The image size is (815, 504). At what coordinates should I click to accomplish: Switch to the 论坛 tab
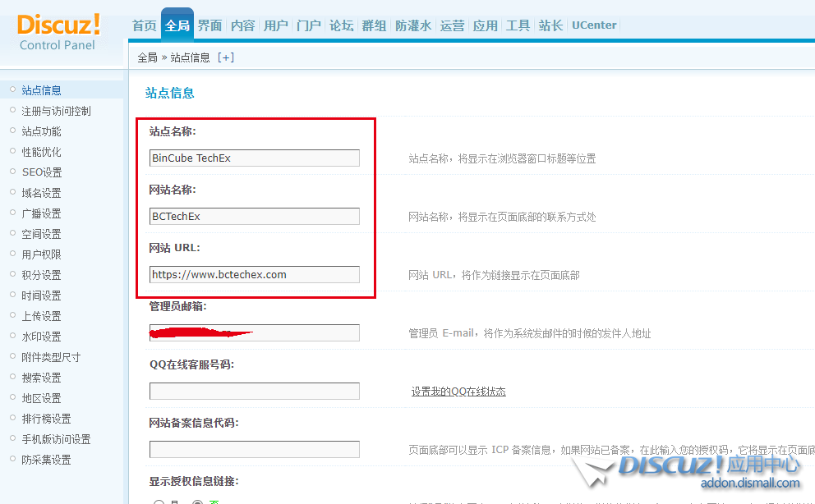341,25
